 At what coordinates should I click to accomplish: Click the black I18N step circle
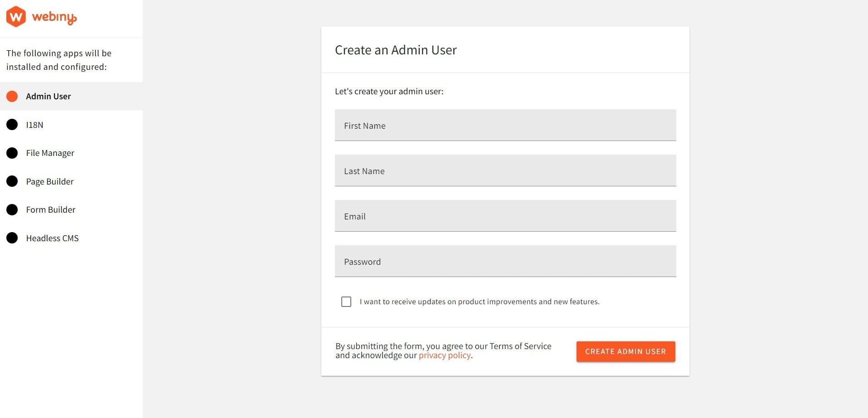[x=12, y=125]
